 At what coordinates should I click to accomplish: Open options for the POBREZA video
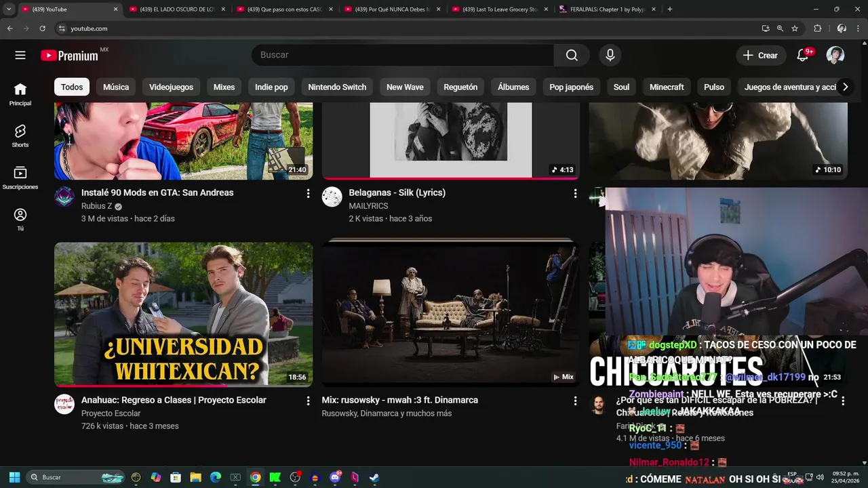tap(843, 401)
